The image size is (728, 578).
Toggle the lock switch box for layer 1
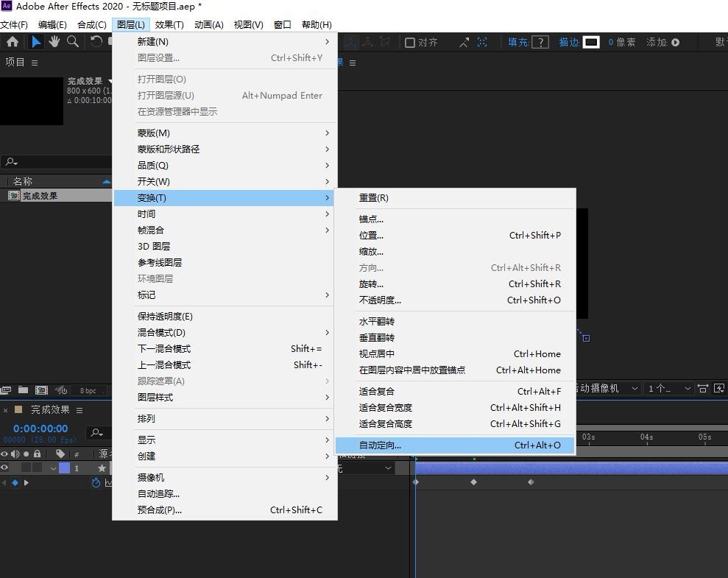[x=37, y=468]
